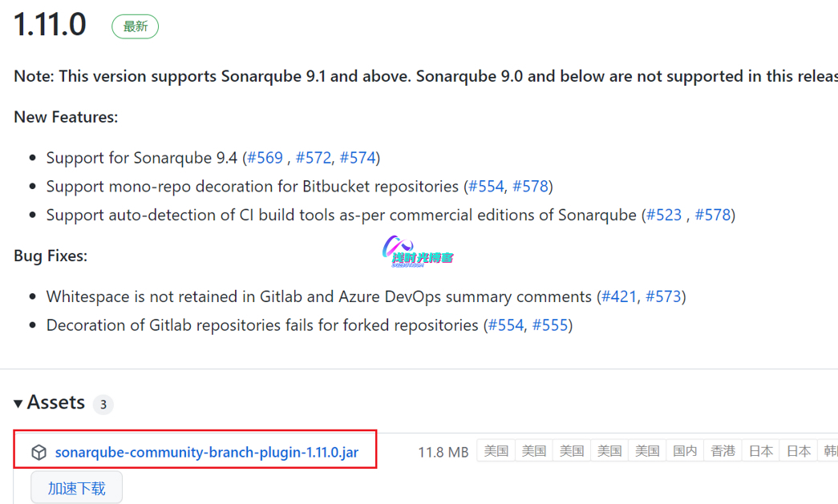Image resolution: width=838 pixels, height=504 pixels.
Task: Collapse the Assets section triangle
Action: (x=18, y=403)
